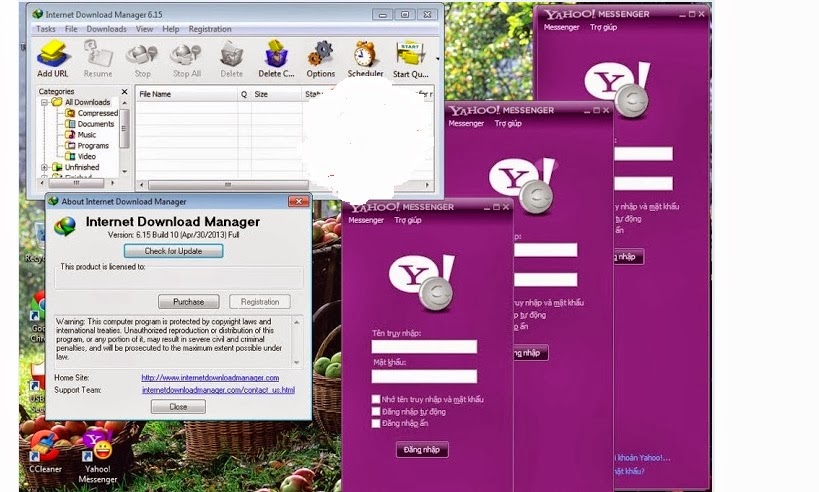
Task: Click the Purchase button
Action: [189, 302]
